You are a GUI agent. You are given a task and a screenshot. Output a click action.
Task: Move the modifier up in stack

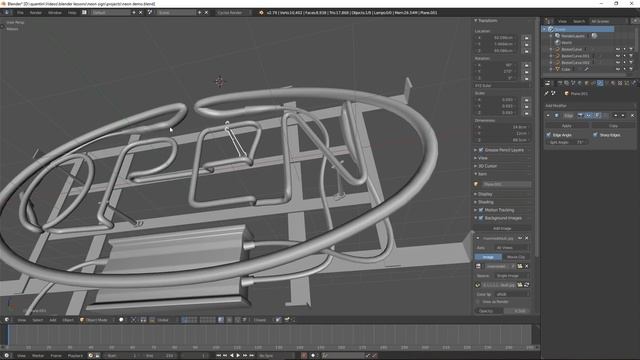tap(616, 116)
